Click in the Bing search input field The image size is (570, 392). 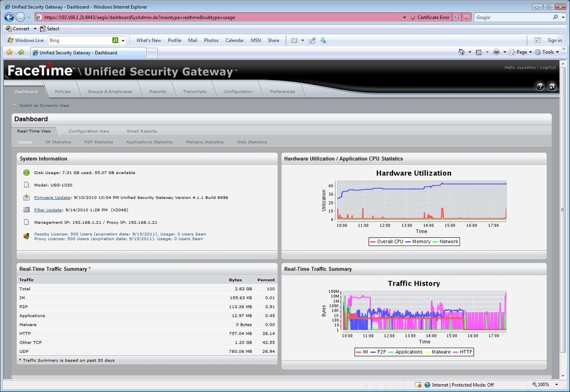click(79, 40)
